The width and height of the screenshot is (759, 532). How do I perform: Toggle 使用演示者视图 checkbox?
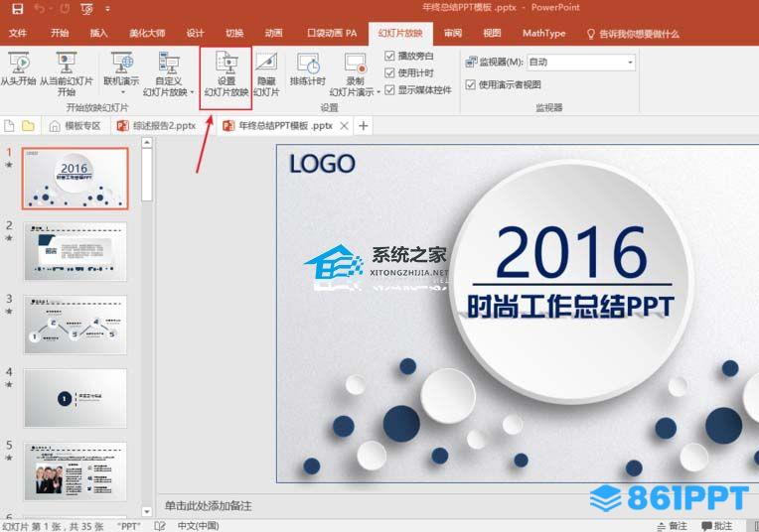tap(470, 84)
